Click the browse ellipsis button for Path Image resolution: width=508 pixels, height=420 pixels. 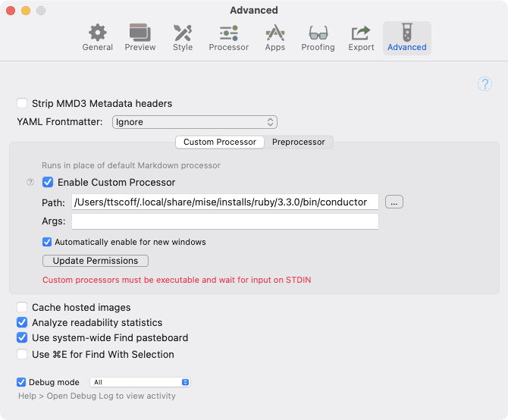394,202
